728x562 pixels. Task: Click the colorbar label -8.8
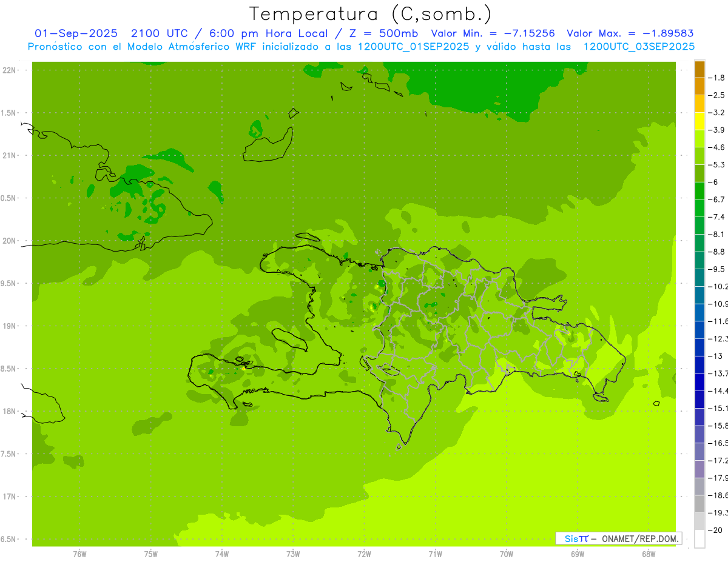pyautogui.click(x=718, y=252)
